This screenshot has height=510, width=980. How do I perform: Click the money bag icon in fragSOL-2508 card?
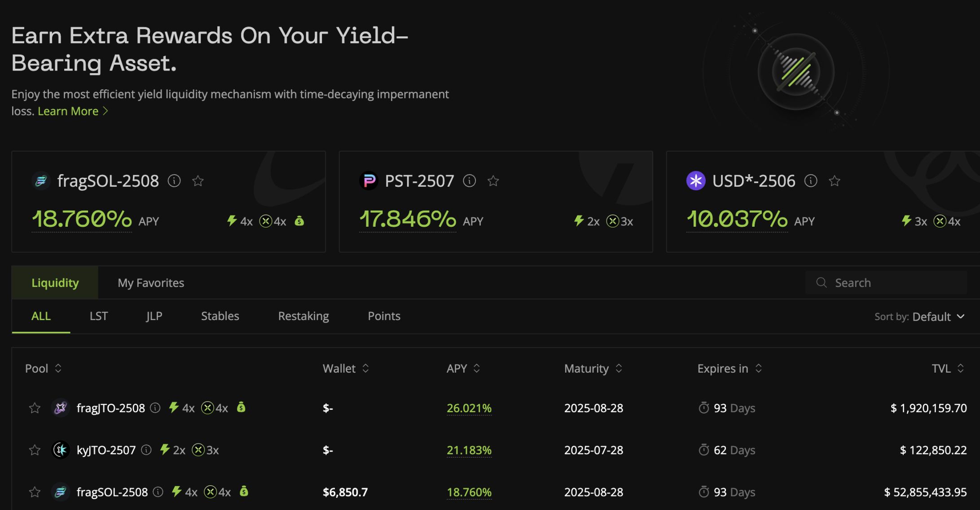point(299,221)
